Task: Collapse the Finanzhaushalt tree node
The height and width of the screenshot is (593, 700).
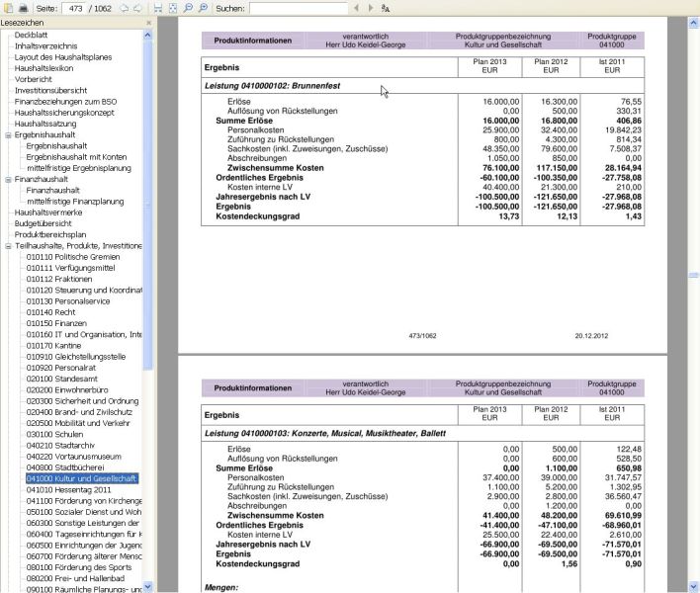Action: point(8,179)
